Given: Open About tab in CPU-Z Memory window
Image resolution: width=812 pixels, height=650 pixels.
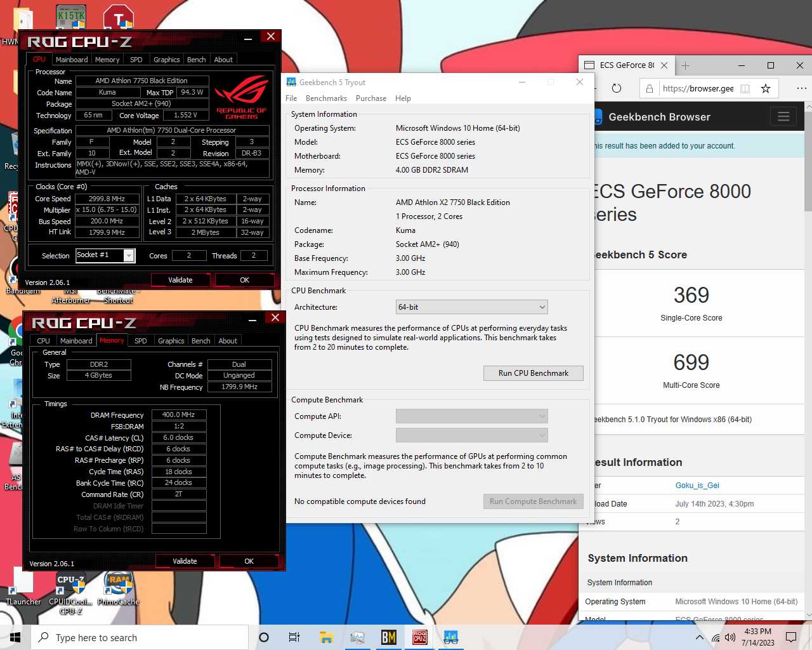Looking at the screenshot, I should tap(228, 341).
